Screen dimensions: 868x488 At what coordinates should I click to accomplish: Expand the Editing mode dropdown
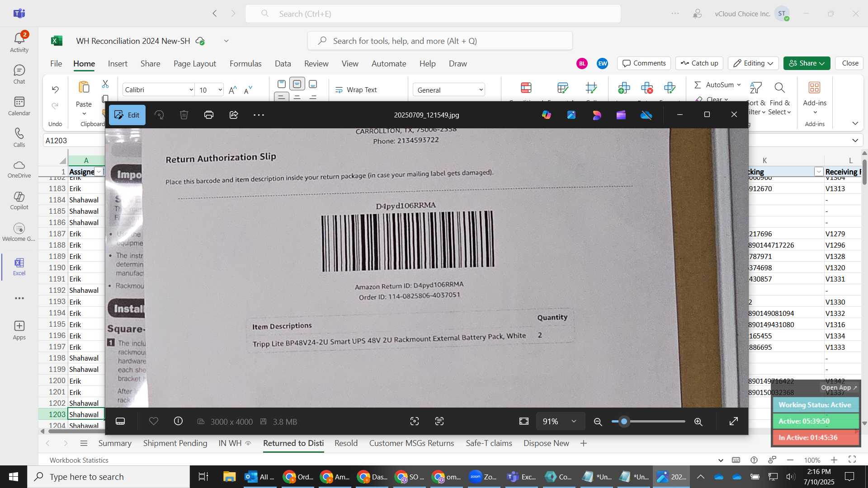[x=753, y=63]
